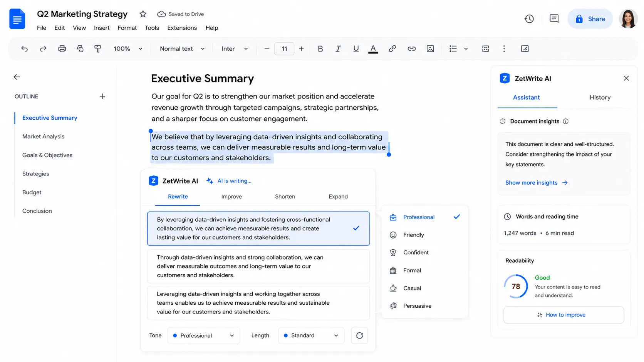Select the paint format roller icon
This screenshot has height=362, width=644.
[98, 48]
